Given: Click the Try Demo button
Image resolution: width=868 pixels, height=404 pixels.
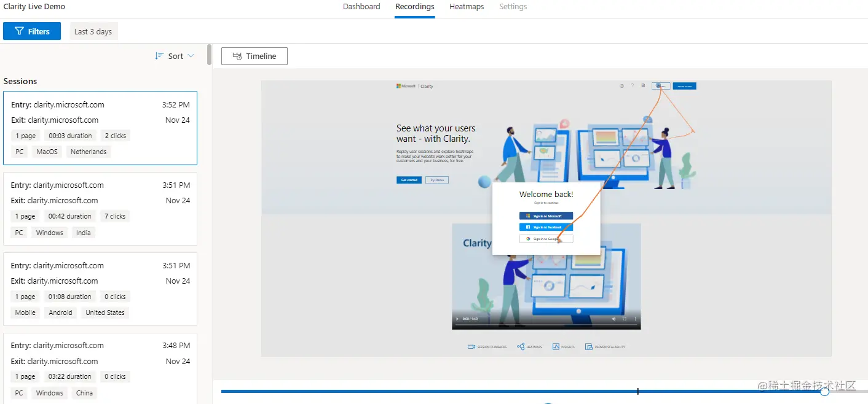Looking at the screenshot, I should [436, 180].
